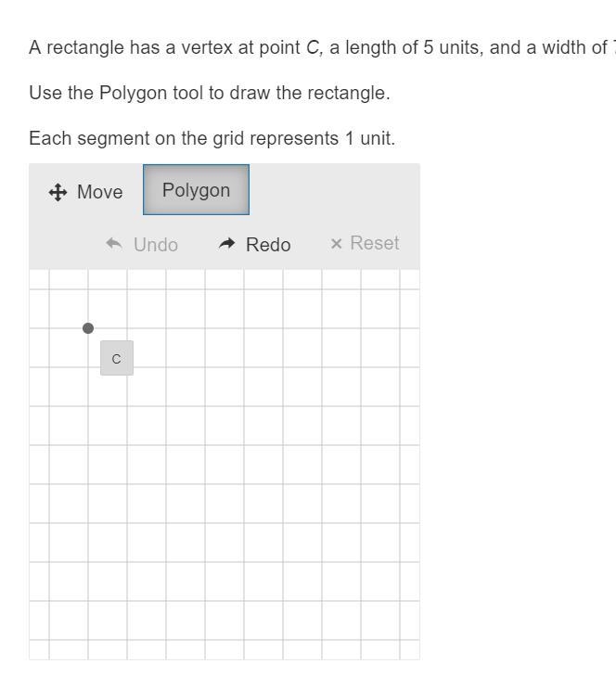The height and width of the screenshot is (677, 616).
Task: Click grid intersection one unit left of C
Action: (49, 328)
